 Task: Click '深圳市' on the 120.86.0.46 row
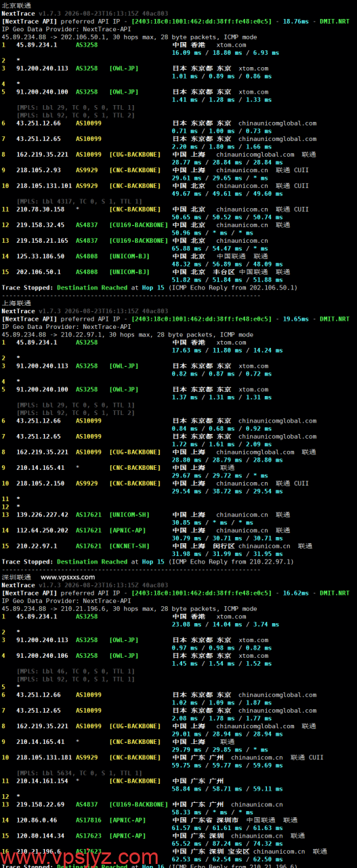coord(228,820)
